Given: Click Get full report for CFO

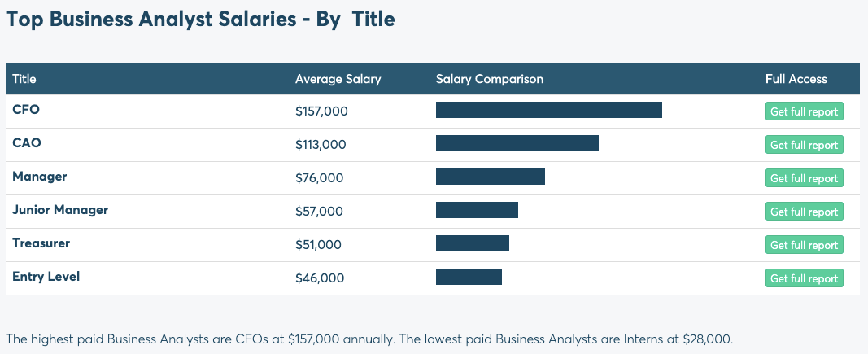Looking at the screenshot, I should (x=804, y=111).
